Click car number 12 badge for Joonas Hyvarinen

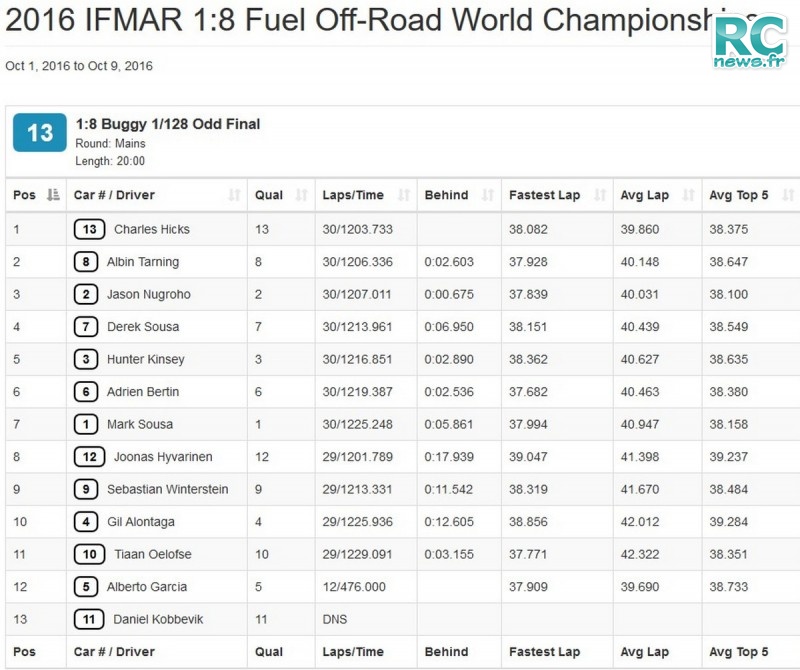[x=89, y=457]
